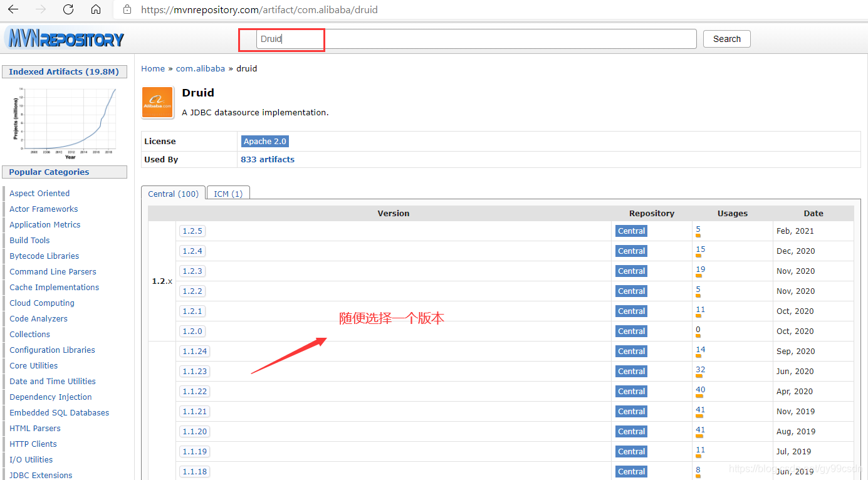
Task: Open version 1.2.2
Action: [x=192, y=291]
